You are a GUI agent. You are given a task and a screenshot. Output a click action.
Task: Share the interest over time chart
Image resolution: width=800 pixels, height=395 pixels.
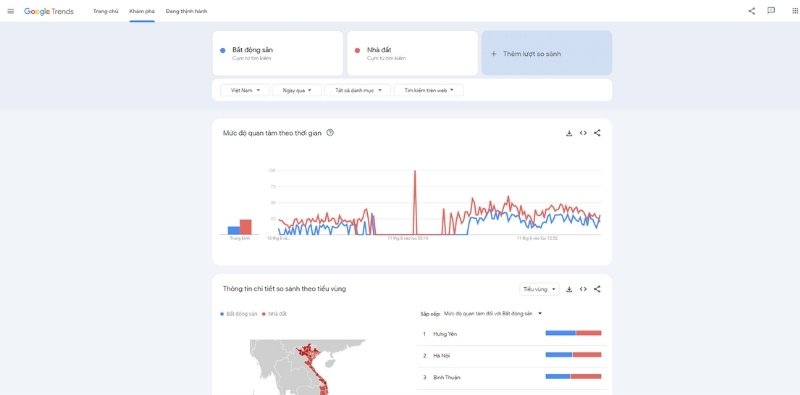(597, 133)
